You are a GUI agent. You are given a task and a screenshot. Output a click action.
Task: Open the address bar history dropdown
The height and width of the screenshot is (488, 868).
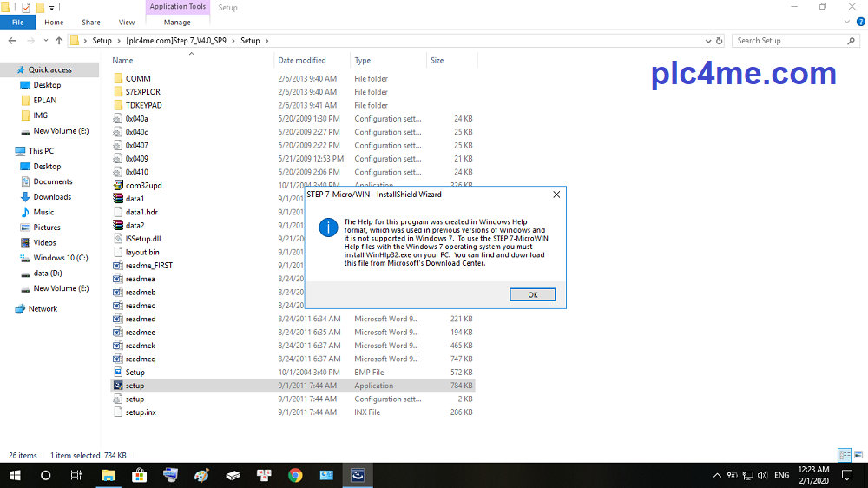707,41
